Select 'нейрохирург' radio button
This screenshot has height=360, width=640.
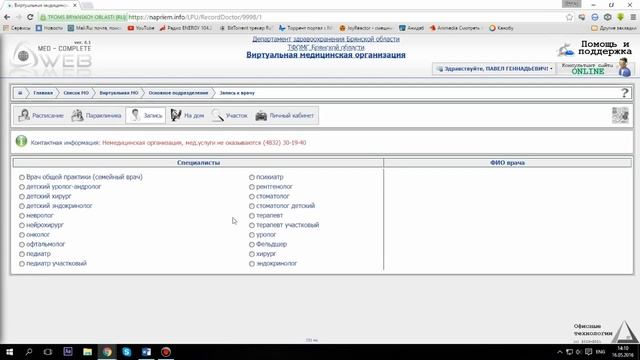coord(22,225)
